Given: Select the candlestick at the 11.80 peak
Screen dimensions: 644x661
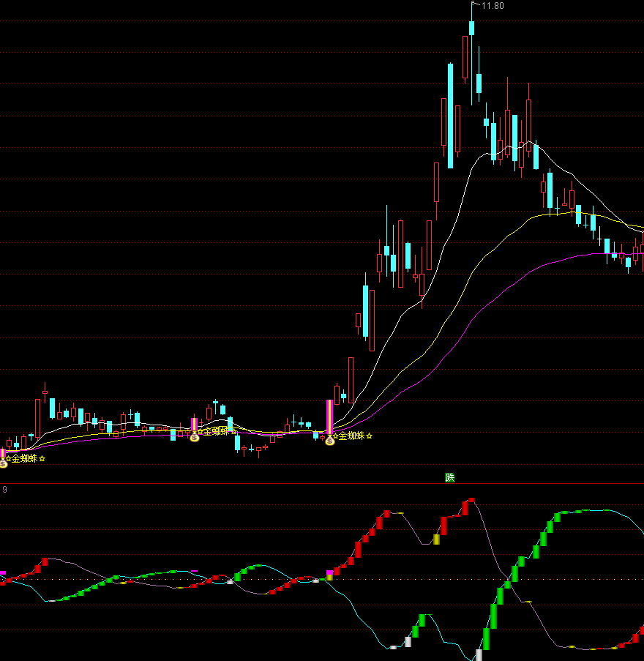Looking at the screenshot, I should click(472, 28).
